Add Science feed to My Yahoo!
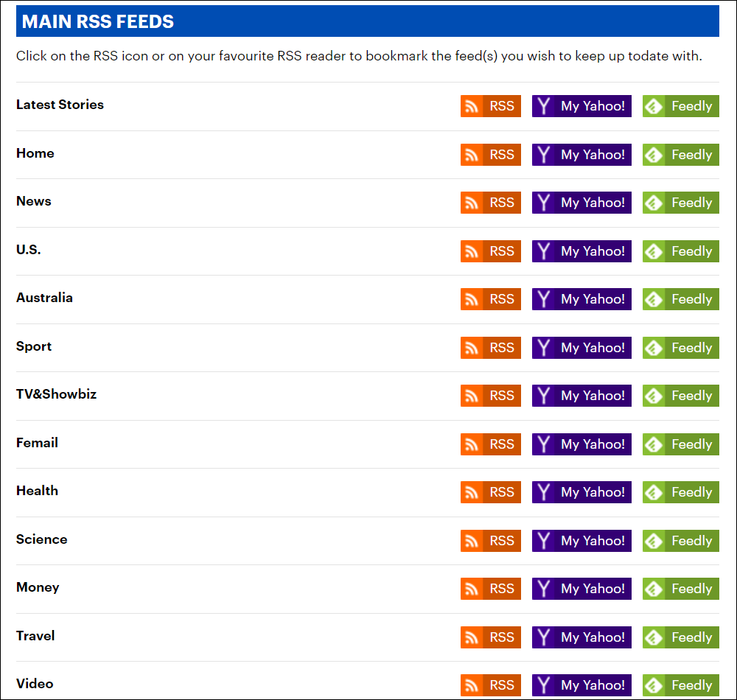The image size is (737, 700). coord(581,541)
